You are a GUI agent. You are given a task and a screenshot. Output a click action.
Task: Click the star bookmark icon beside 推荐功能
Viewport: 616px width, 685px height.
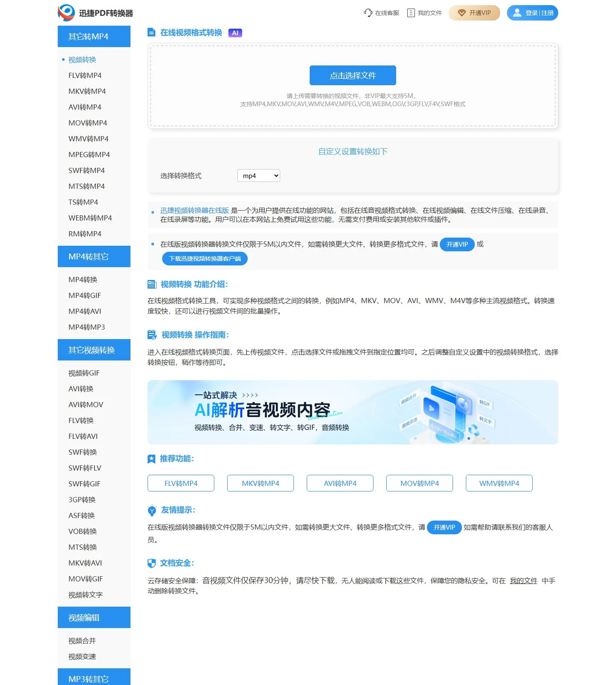(x=151, y=459)
